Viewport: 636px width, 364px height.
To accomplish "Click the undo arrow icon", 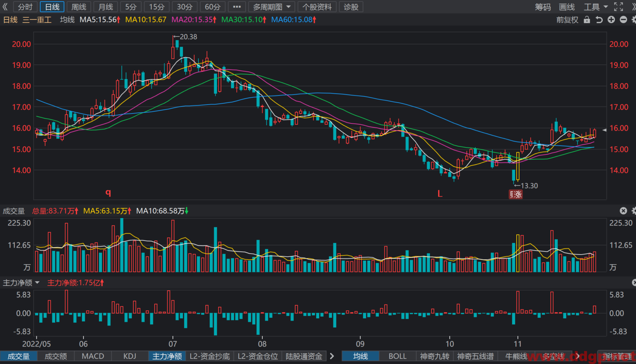I will coord(599,19).
